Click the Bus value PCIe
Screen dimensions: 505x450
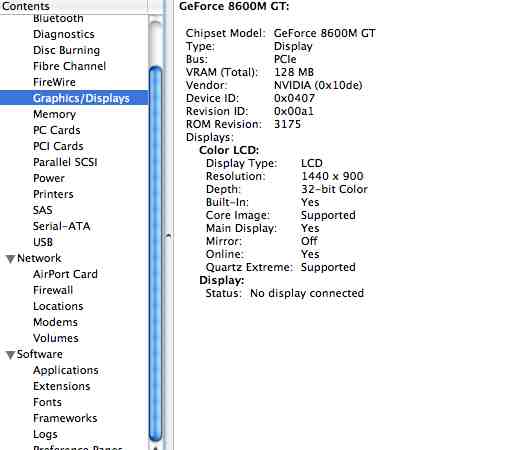click(x=285, y=59)
